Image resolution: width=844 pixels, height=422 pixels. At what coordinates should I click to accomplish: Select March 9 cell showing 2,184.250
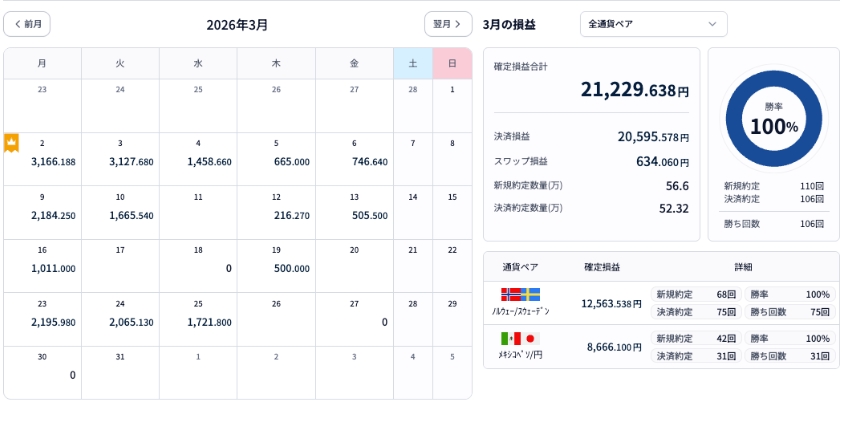click(x=43, y=213)
